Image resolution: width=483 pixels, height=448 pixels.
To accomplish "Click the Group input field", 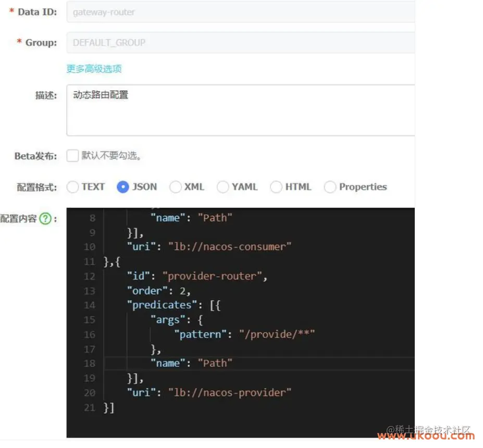I will 241,43.
